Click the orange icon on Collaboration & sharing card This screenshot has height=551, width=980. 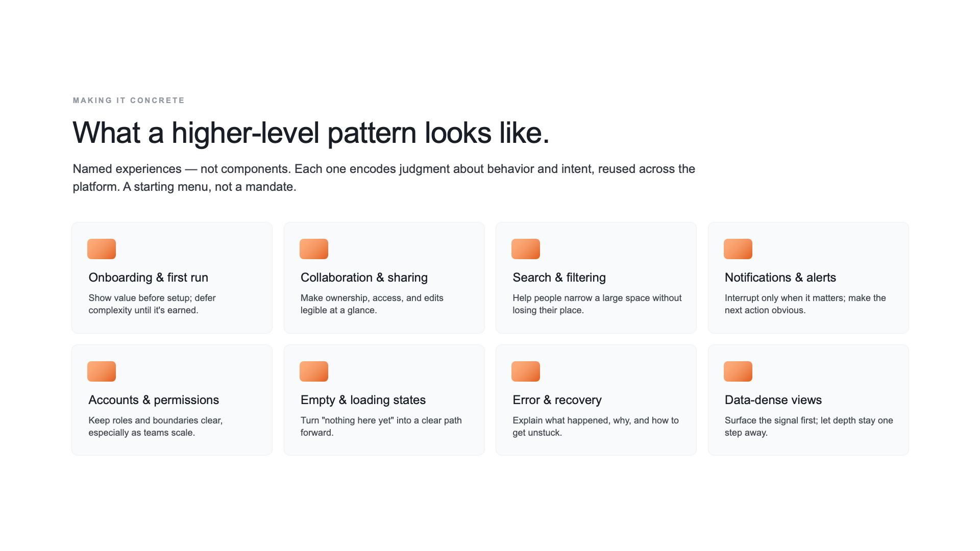click(x=314, y=249)
